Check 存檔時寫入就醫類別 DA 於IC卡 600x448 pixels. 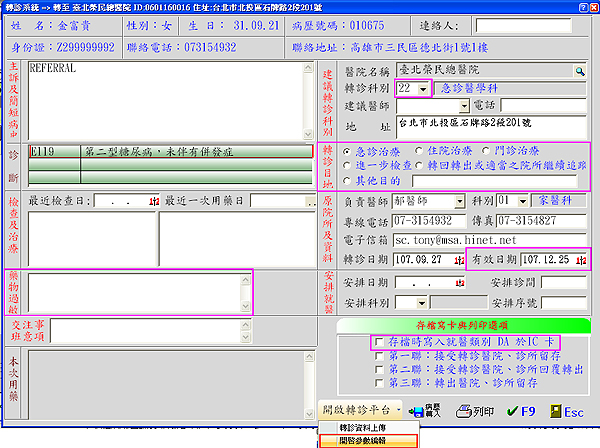click(x=378, y=343)
